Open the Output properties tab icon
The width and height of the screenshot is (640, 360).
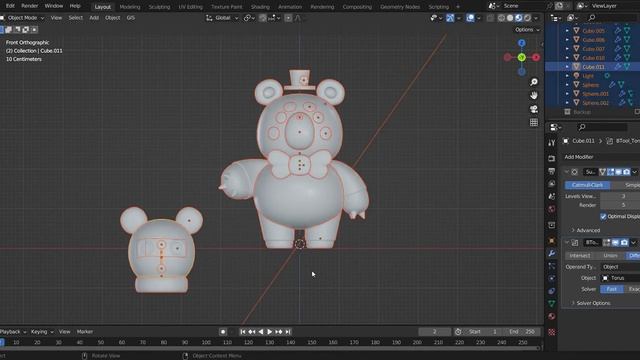tap(551, 171)
